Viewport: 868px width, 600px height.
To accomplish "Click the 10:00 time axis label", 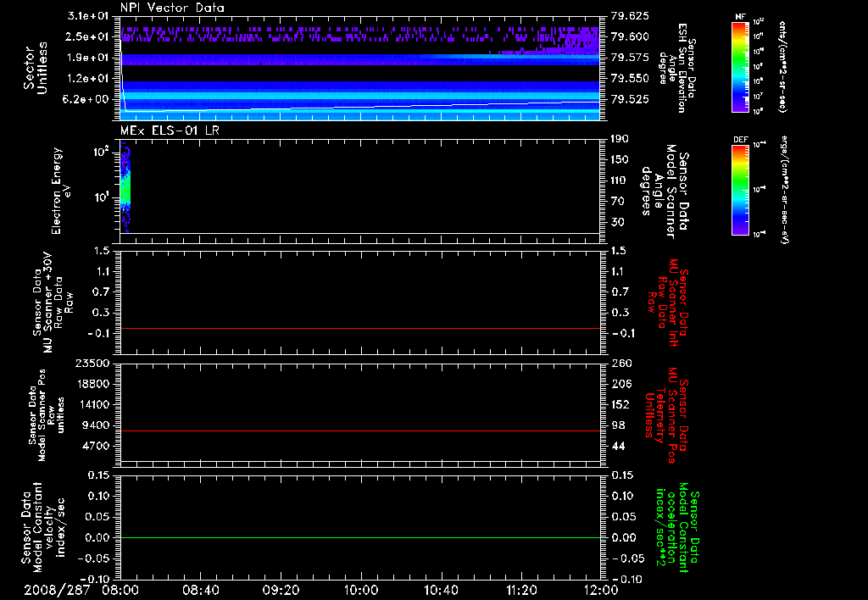I will point(360,590).
